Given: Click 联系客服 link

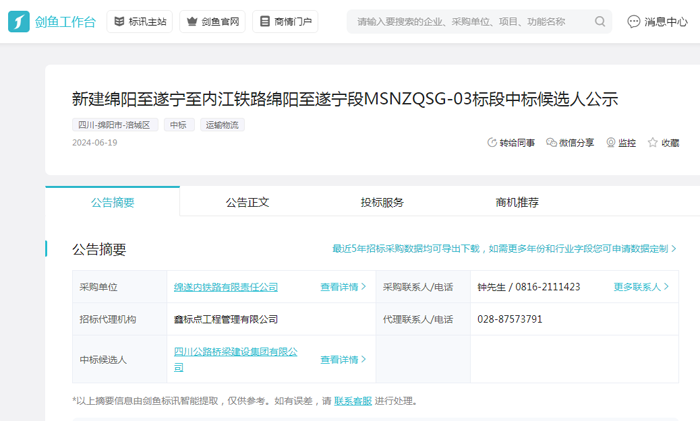Looking at the screenshot, I should [353, 401].
